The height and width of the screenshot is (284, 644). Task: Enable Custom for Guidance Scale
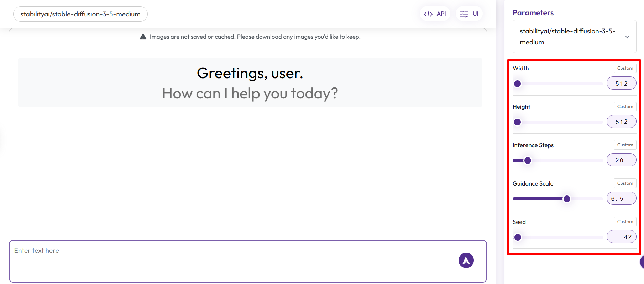point(625,183)
